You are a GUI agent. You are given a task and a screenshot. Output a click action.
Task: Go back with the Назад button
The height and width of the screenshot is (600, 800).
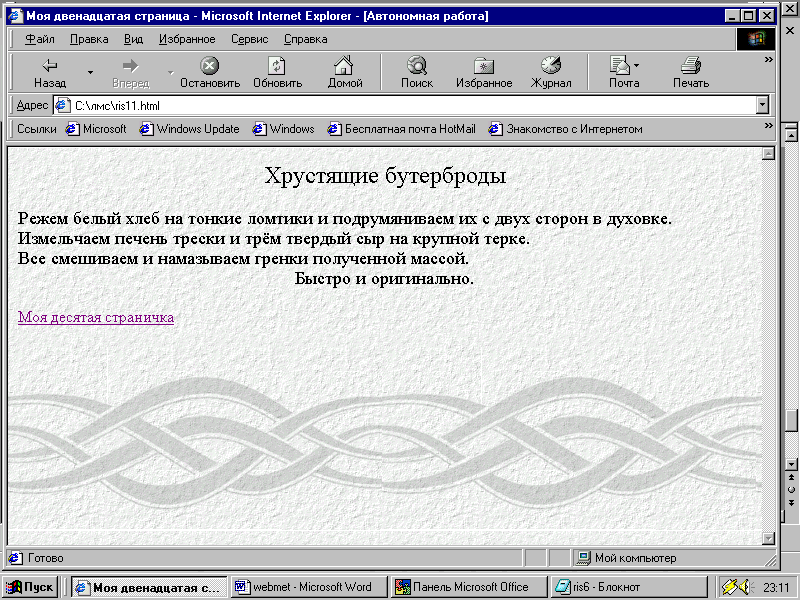coord(49,72)
